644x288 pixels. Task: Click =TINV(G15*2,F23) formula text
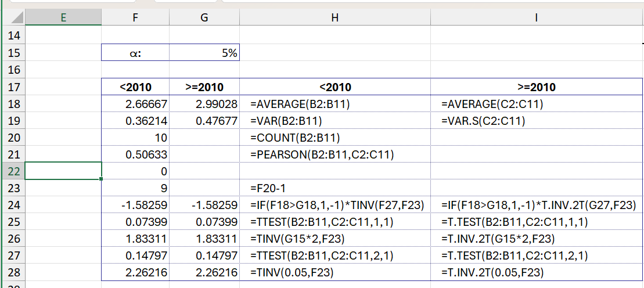tap(297, 239)
